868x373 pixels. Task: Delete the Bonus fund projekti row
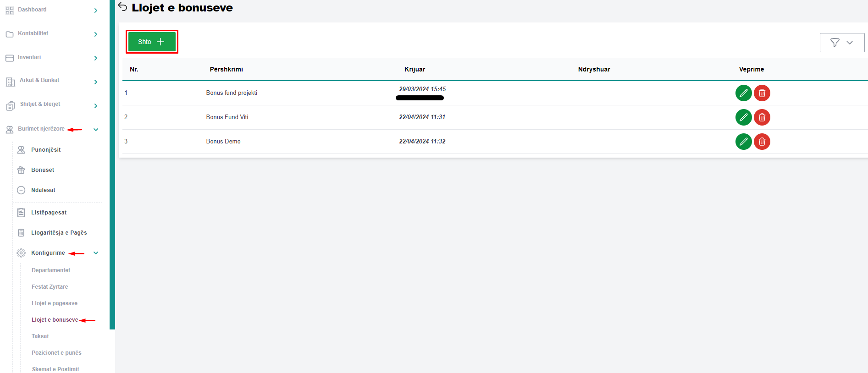[x=762, y=93]
